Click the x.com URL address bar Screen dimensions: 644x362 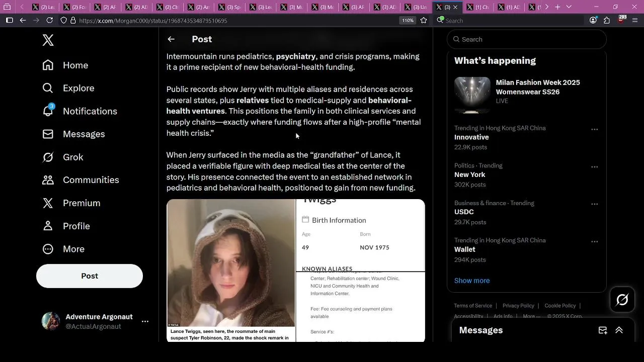click(236, 21)
